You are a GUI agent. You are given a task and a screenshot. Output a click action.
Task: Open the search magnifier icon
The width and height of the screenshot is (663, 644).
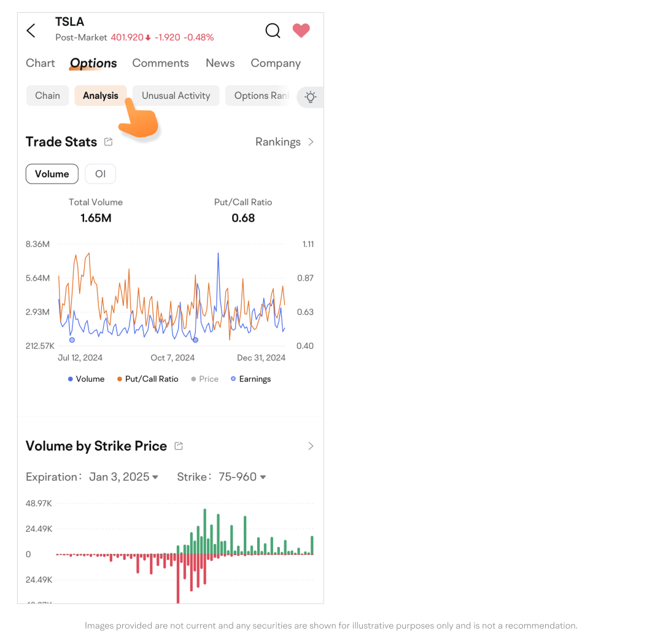(x=273, y=31)
